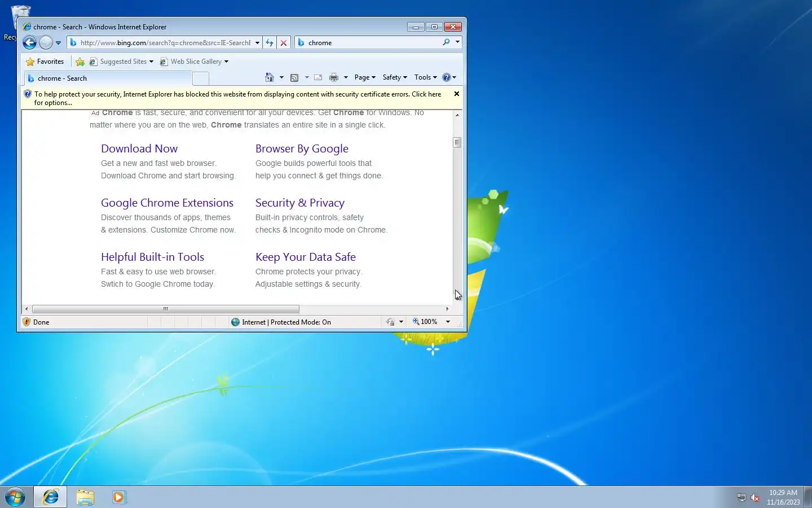This screenshot has width=812, height=508.
Task: Go back with the Back arrow button
Action: pyautogui.click(x=30, y=42)
